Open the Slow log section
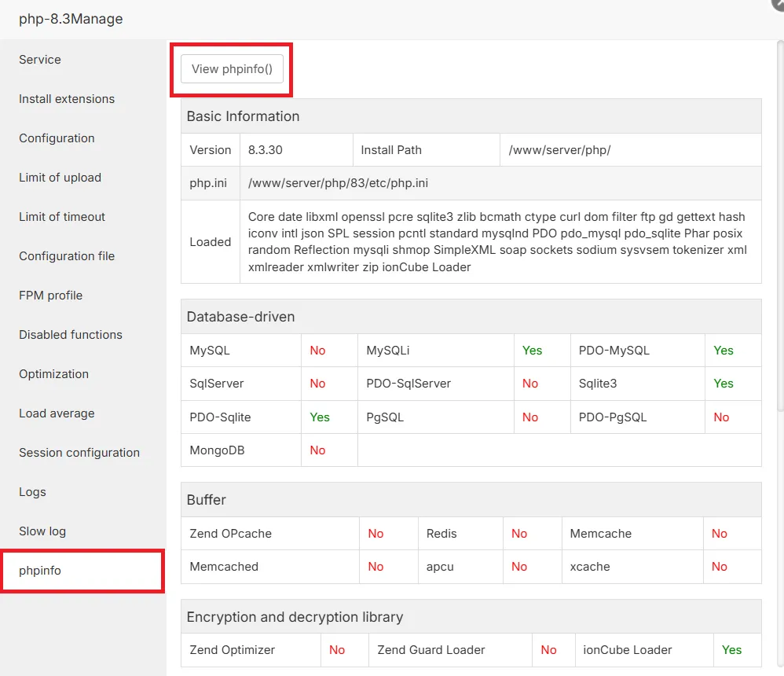The height and width of the screenshot is (676, 784). coord(42,531)
